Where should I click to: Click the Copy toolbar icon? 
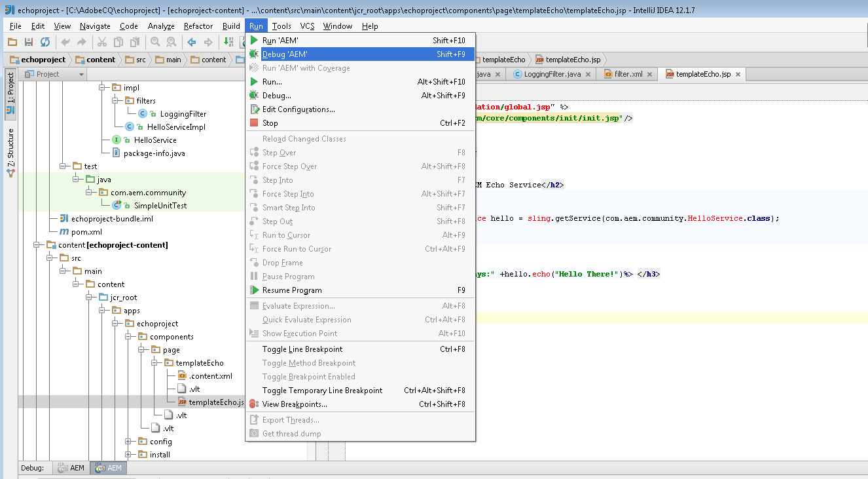coord(118,42)
